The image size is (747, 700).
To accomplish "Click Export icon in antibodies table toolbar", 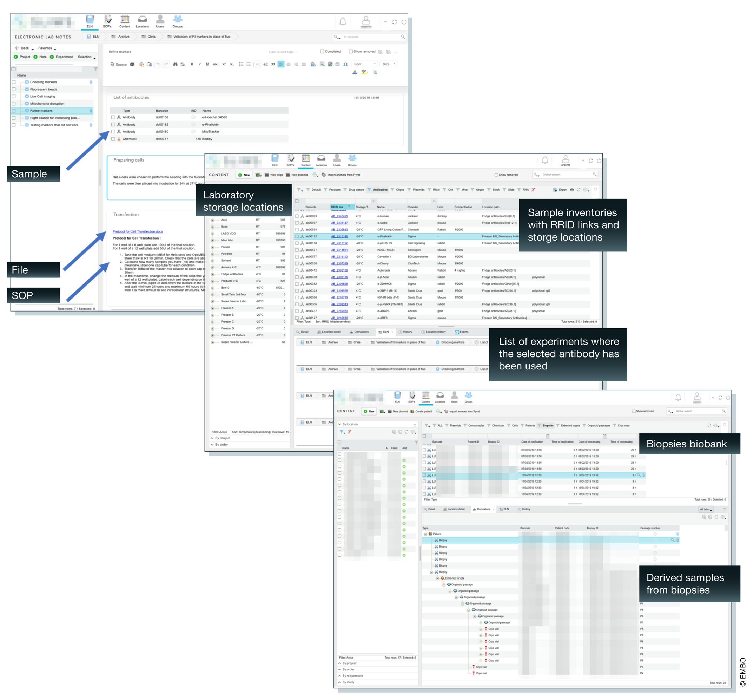I will [560, 190].
